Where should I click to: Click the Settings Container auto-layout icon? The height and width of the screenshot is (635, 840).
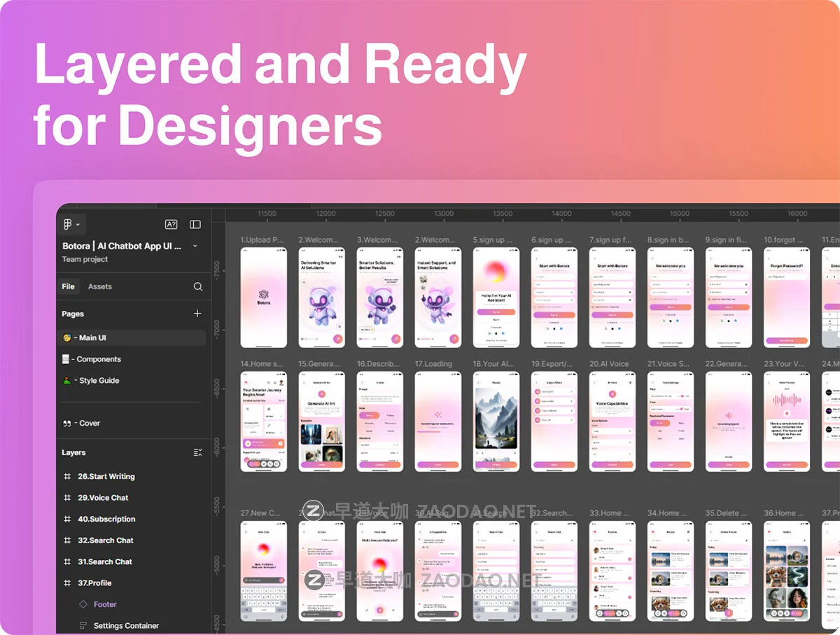83,626
